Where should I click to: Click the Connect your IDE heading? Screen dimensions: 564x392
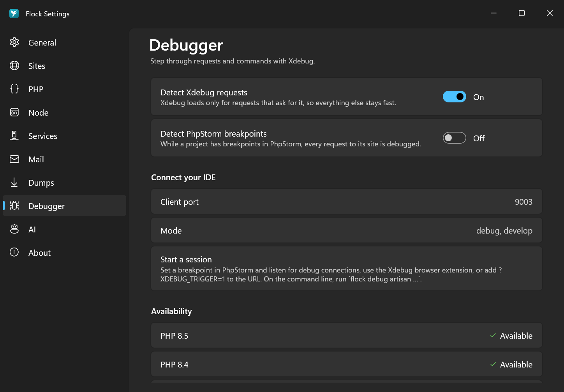point(183,178)
